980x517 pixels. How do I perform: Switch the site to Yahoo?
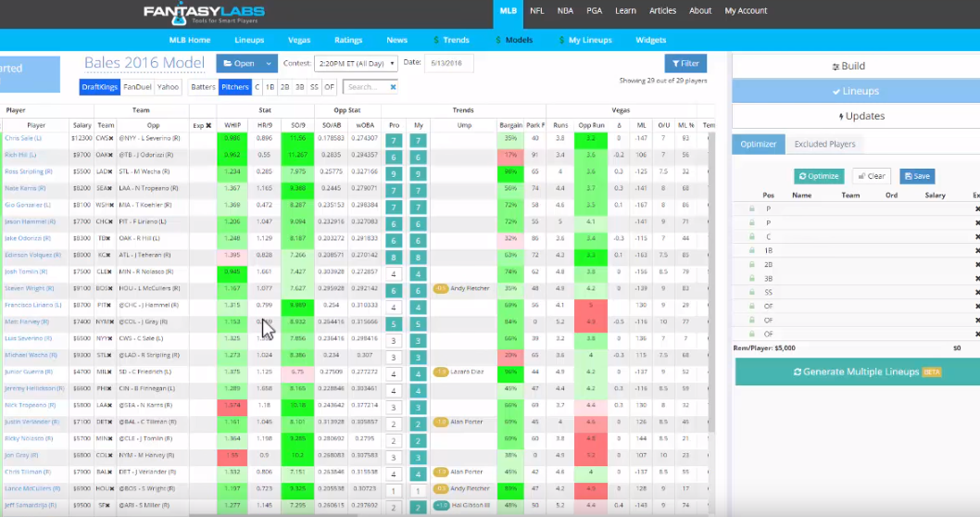pos(168,87)
